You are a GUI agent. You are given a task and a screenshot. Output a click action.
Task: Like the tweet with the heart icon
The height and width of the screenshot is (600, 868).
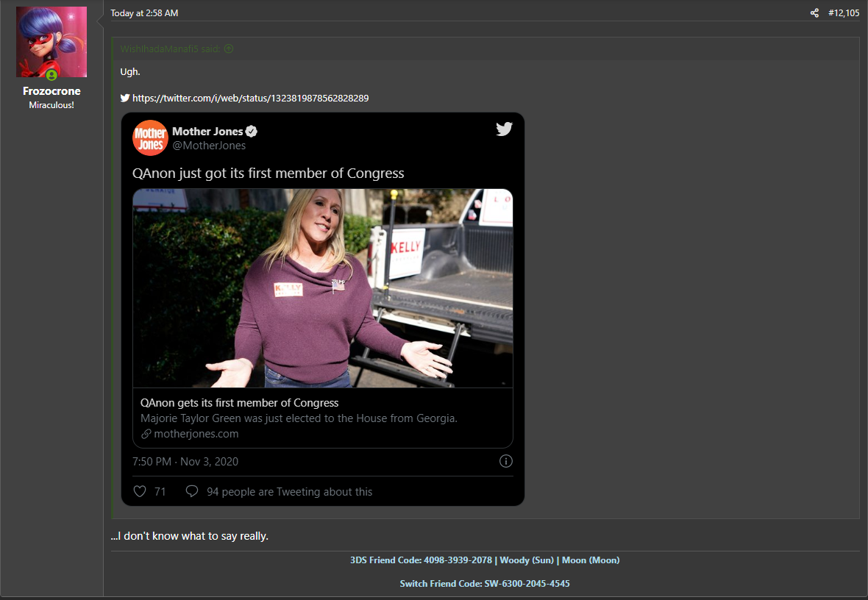coord(140,491)
